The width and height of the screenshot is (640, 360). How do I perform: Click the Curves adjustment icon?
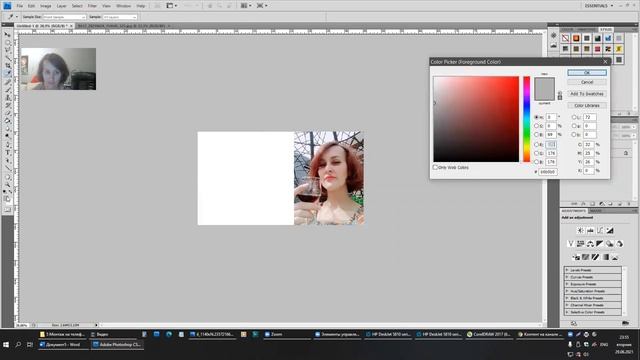[x=600, y=231]
